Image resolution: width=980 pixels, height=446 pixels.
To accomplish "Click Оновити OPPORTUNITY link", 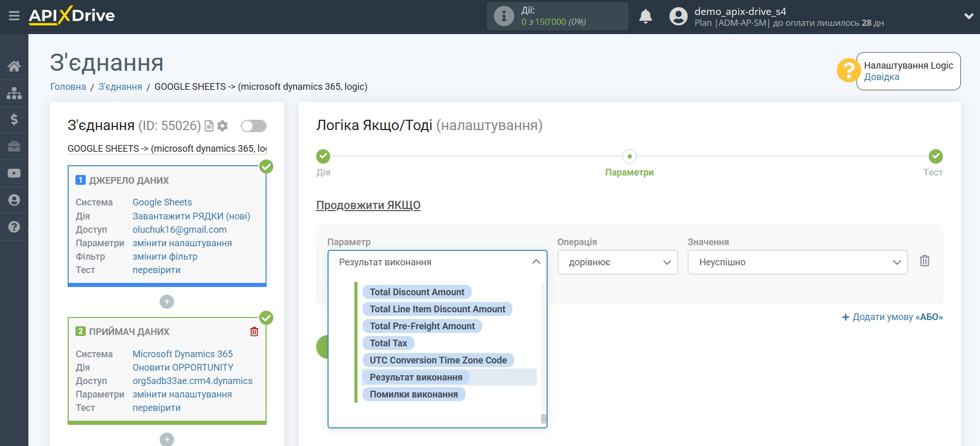I will [183, 368].
